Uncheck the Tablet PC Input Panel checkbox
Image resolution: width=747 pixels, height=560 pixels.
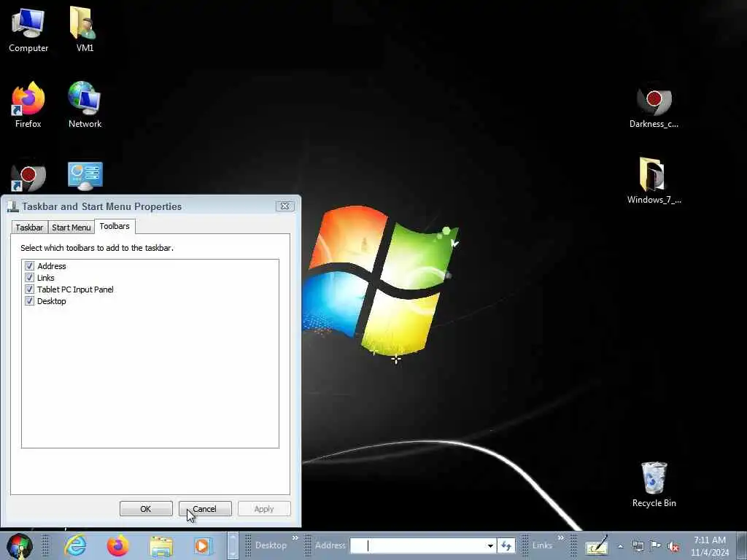29,289
